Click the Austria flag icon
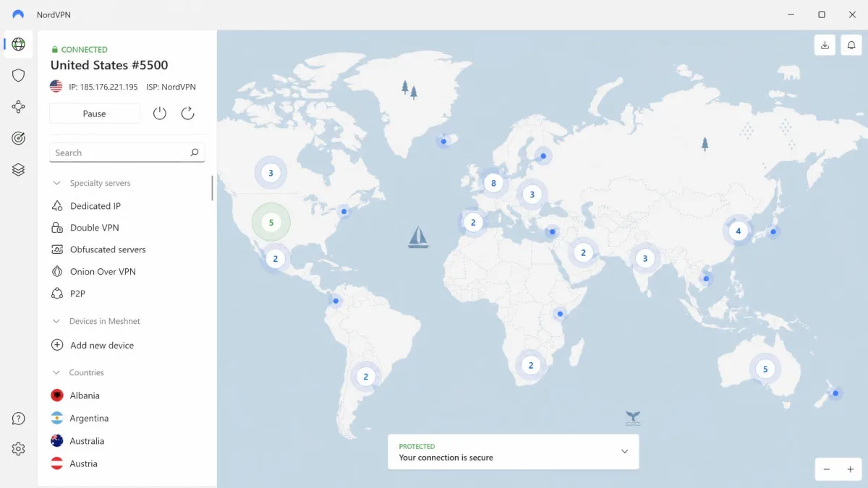 (57, 463)
